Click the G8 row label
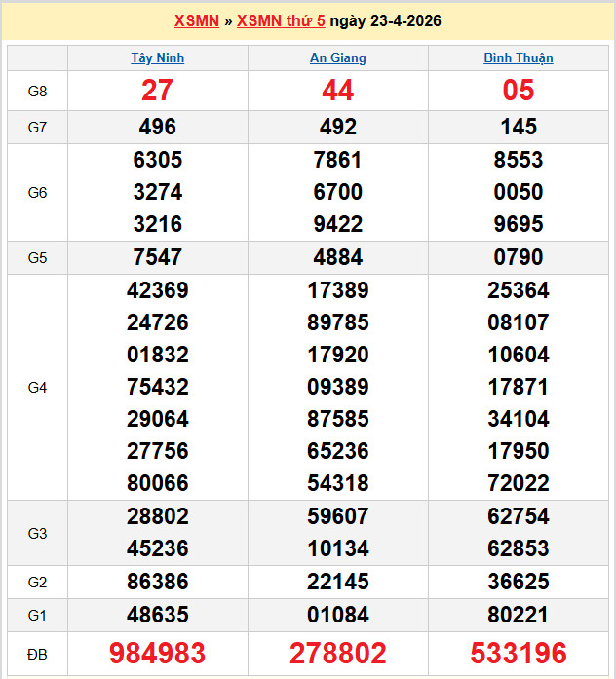The width and height of the screenshot is (616, 679). pos(37,91)
